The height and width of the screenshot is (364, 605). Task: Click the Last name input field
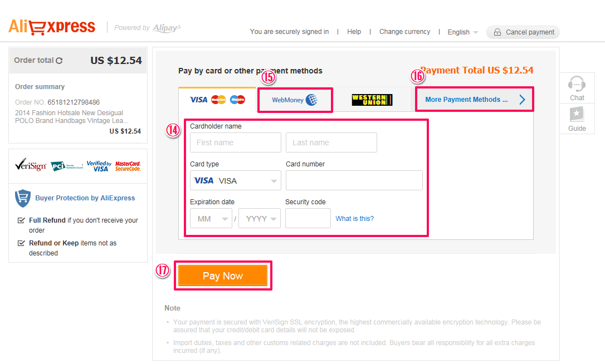[331, 142]
